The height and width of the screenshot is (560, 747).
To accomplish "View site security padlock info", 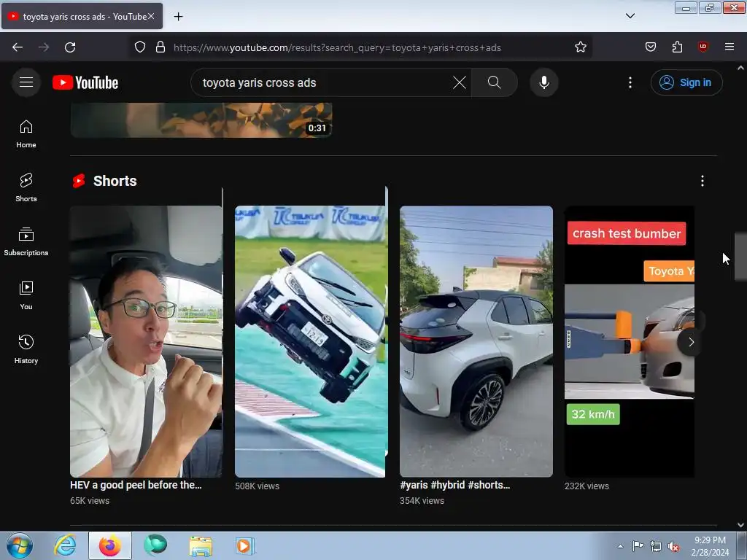I will (x=160, y=47).
